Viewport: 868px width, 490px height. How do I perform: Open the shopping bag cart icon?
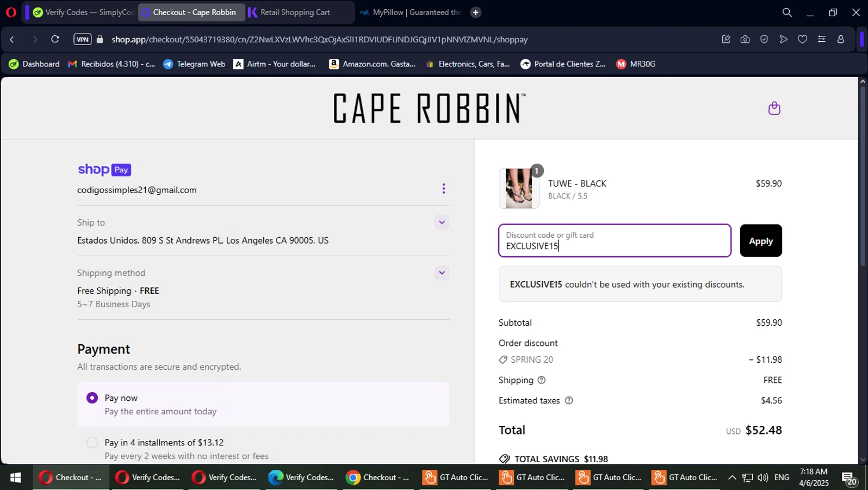[x=774, y=108]
